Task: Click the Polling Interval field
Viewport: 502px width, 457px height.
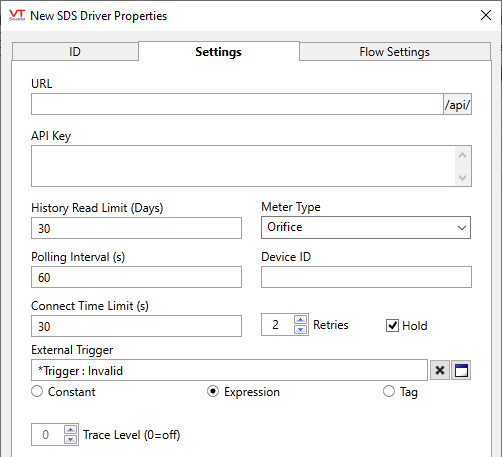Action: click(136, 277)
